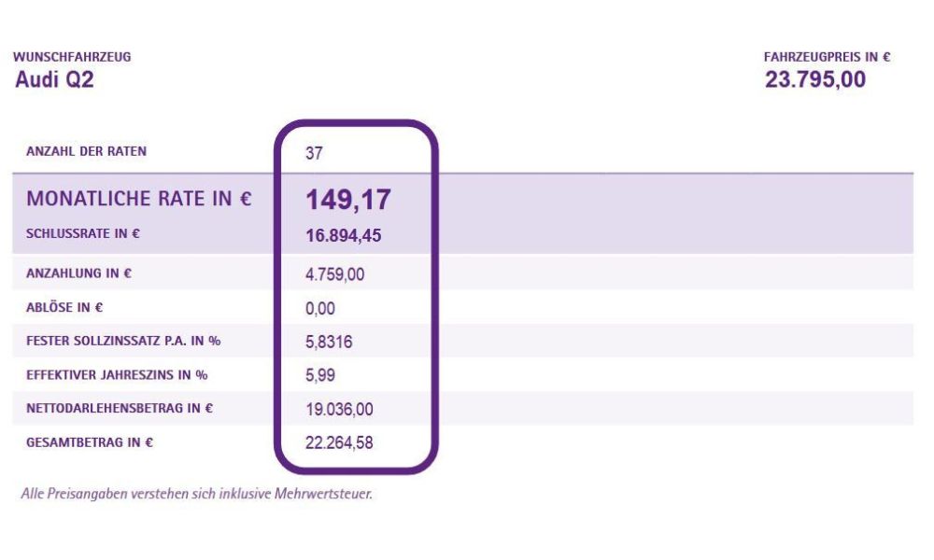Select the effective annual rate 5,99

(x=319, y=376)
